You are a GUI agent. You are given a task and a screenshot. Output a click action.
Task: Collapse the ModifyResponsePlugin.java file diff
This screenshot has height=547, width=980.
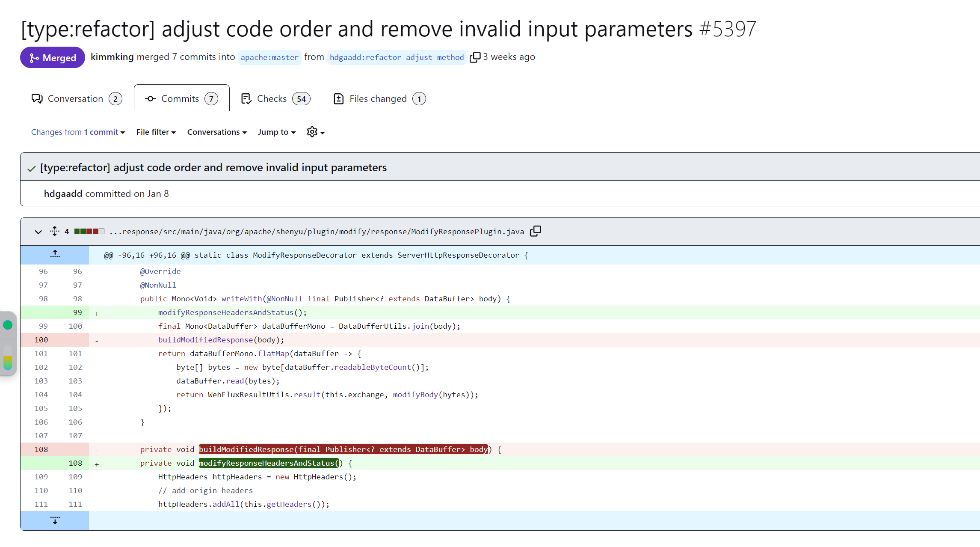[x=38, y=232]
